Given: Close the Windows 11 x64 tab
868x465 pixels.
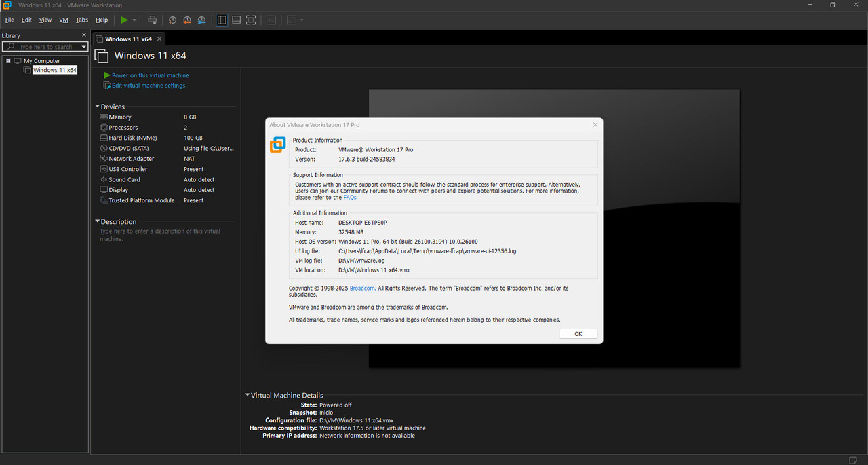Looking at the screenshot, I should [x=159, y=39].
